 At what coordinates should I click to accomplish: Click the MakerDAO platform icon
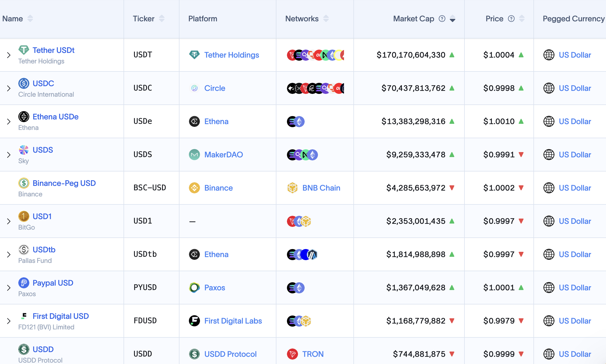[x=195, y=155]
